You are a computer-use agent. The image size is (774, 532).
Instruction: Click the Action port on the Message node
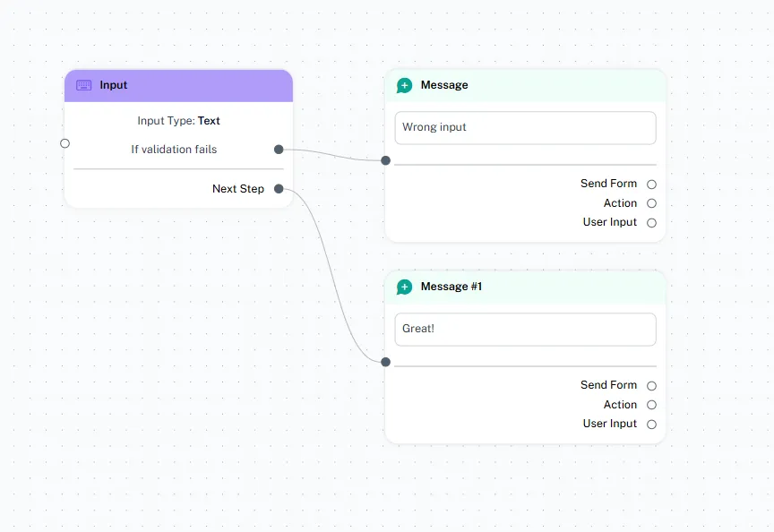pos(651,203)
